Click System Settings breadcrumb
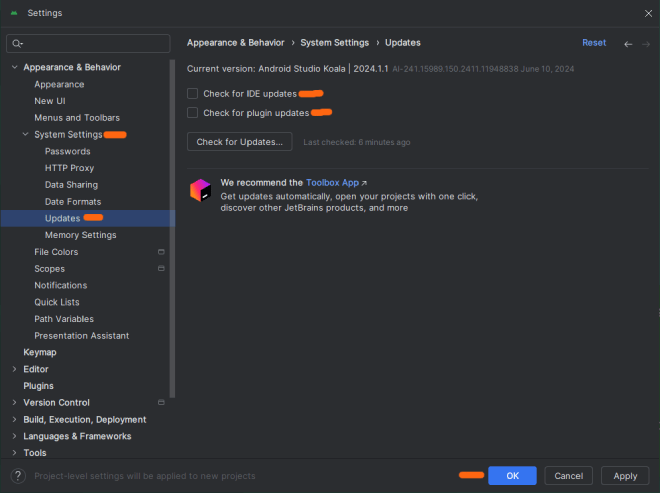Image resolution: width=660 pixels, height=493 pixels. [335, 43]
